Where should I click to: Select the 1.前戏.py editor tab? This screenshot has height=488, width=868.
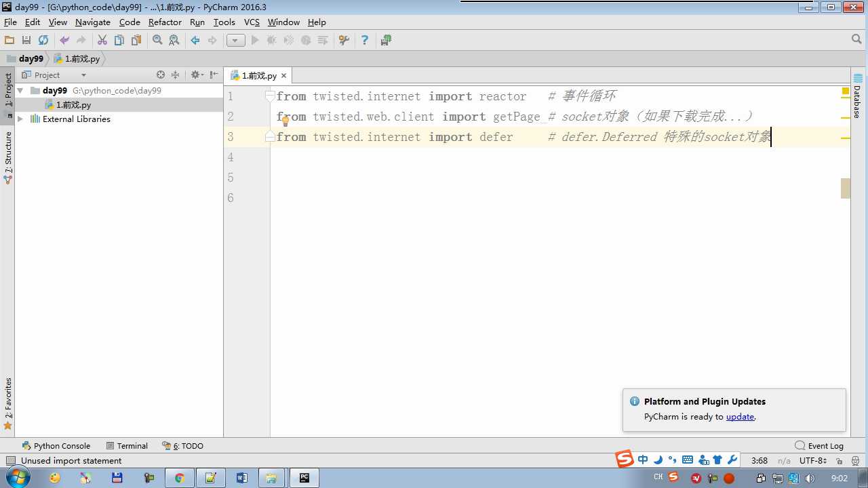(x=259, y=76)
